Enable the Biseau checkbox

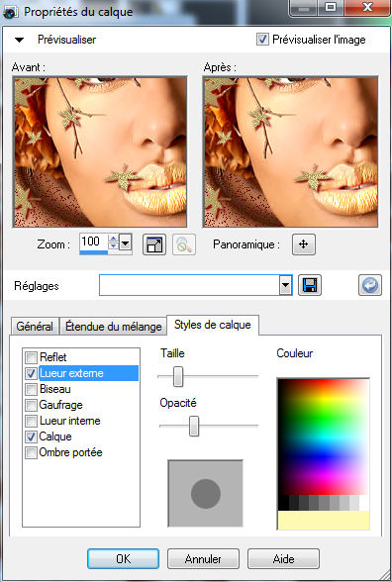32,389
